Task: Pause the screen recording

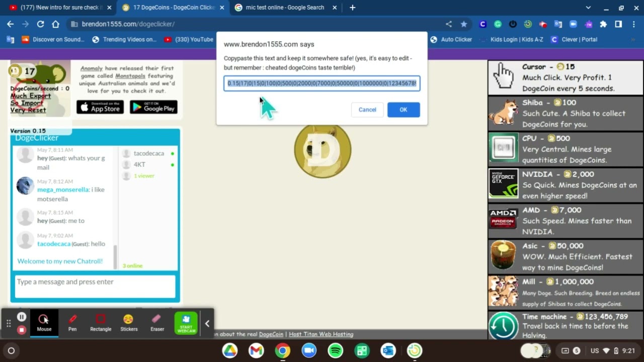Action: tap(22, 317)
